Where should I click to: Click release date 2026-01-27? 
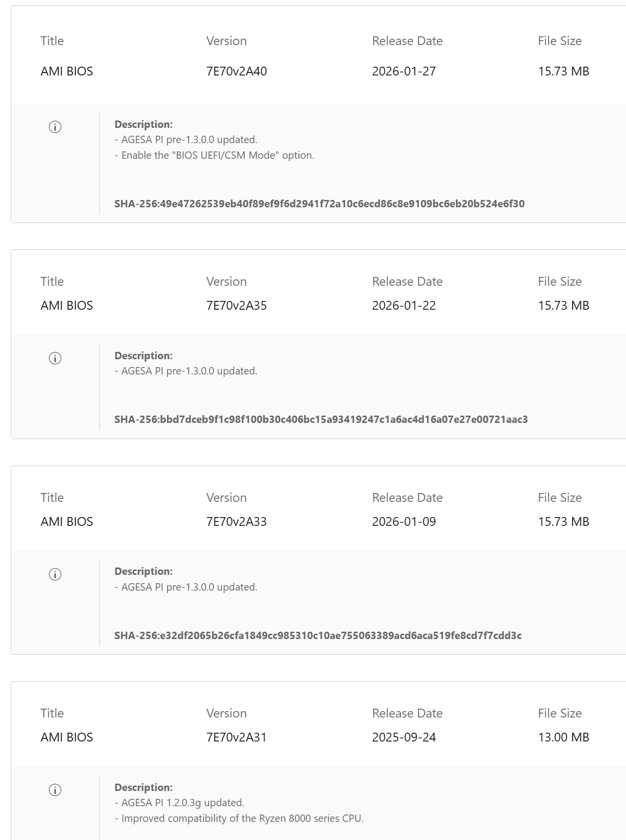pos(404,71)
